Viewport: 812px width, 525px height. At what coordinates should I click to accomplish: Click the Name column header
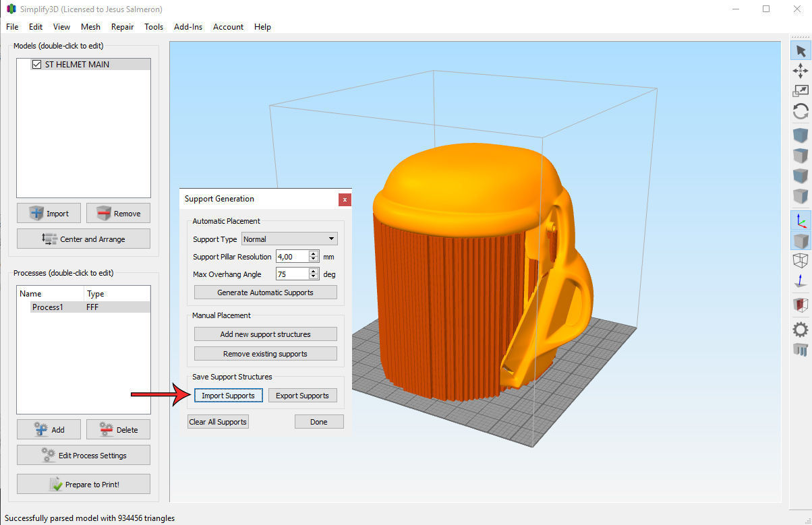pyautogui.click(x=51, y=294)
